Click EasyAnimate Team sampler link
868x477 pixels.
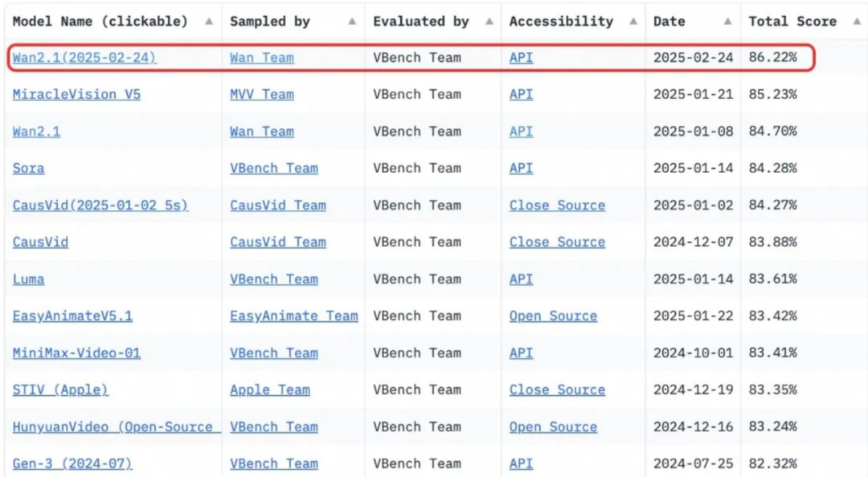(294, 316)
